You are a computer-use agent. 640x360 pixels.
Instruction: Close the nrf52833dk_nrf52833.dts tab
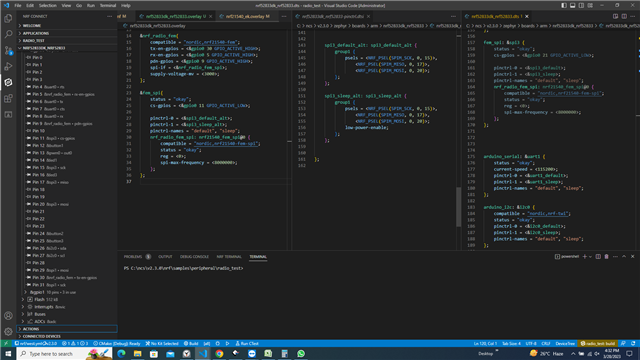527,16
